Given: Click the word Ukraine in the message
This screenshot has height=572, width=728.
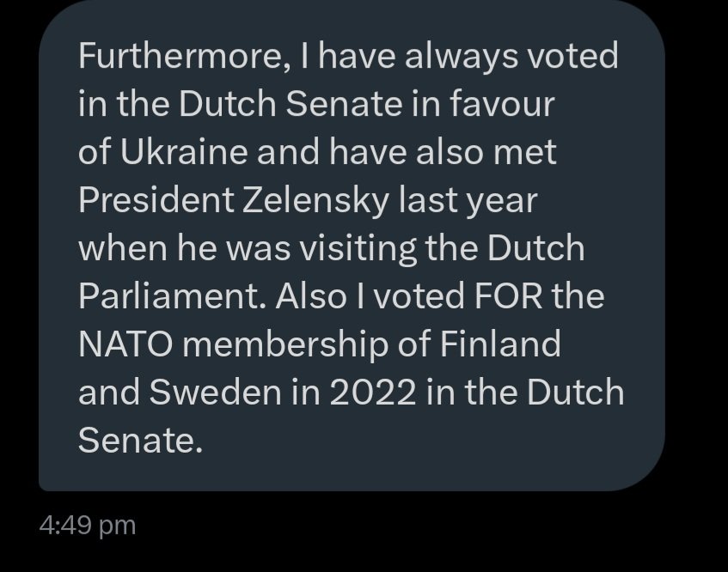Looking at the screenshot, I should (x=184, y=152).
